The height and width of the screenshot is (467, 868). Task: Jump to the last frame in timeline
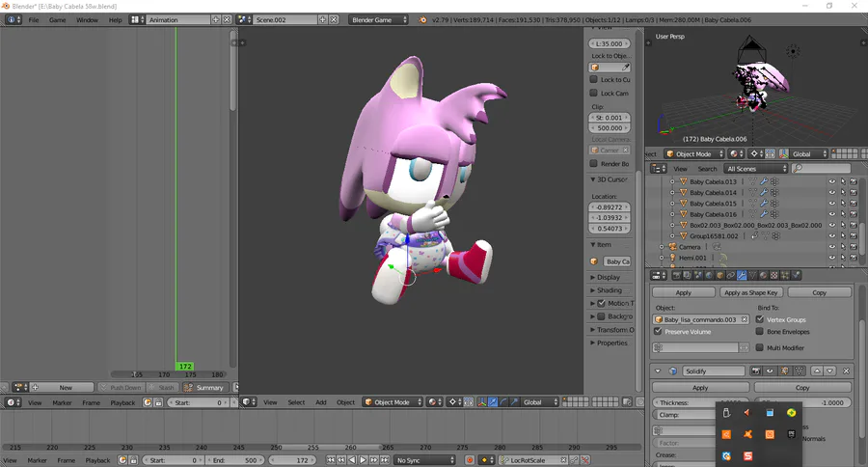coord(385,460)
